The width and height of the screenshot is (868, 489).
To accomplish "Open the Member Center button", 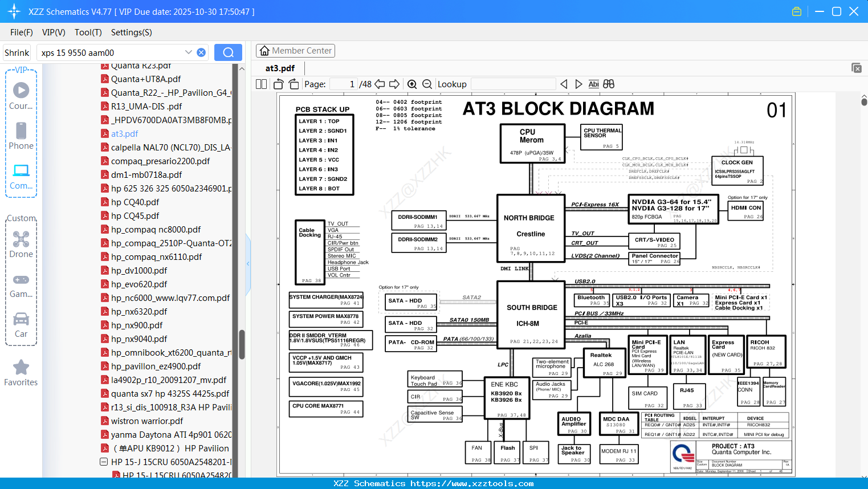I will [x=295, y=51].
